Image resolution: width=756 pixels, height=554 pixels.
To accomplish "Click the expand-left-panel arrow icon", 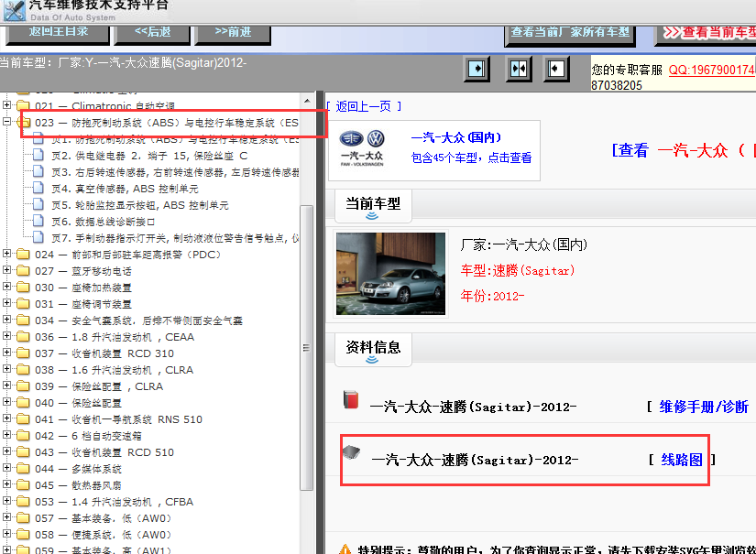I will coord(477,69).
